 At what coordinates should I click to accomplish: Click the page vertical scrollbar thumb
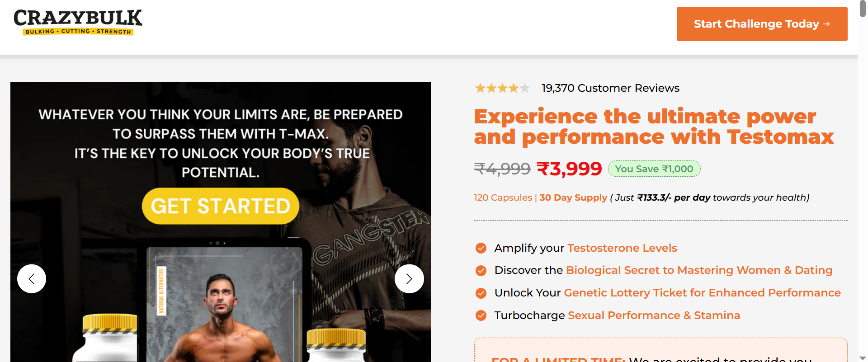(x=863, y=9)
